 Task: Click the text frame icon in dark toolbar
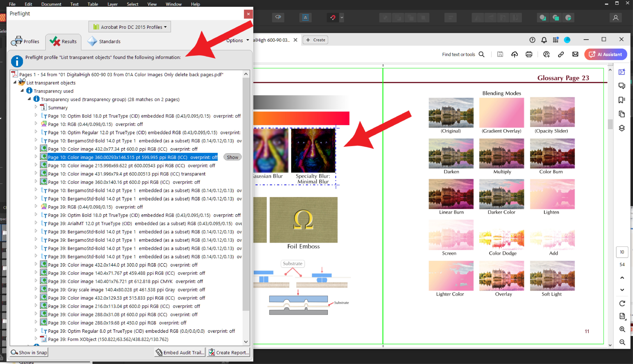click(x=305, y=17)
